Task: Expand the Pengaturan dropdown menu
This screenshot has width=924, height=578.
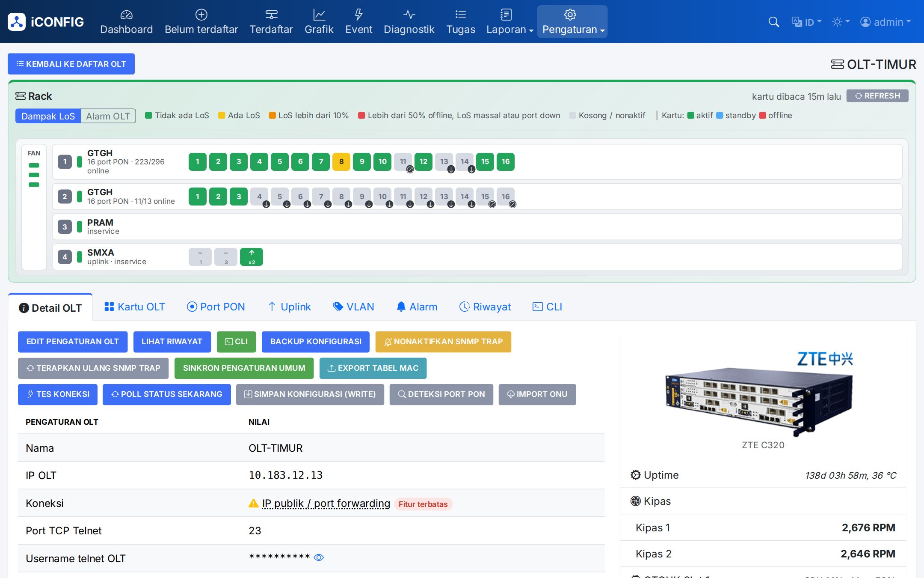Action: pyautogui.click(x=572, y=21)
